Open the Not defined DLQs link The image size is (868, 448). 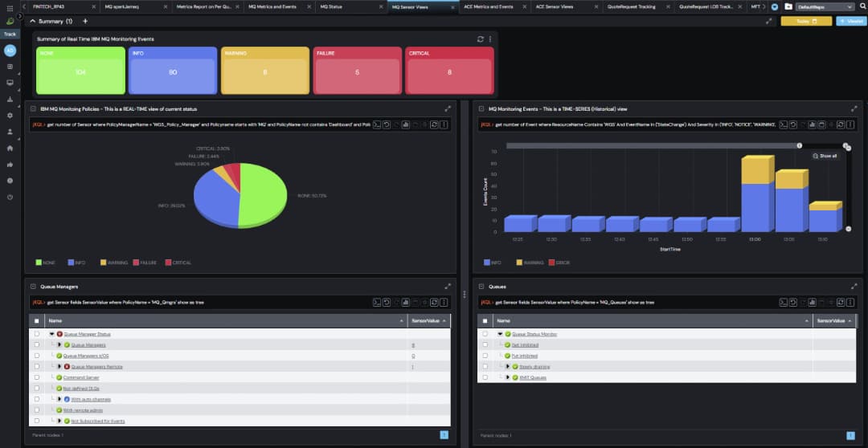pyautogui.click(x=81, y=389)
